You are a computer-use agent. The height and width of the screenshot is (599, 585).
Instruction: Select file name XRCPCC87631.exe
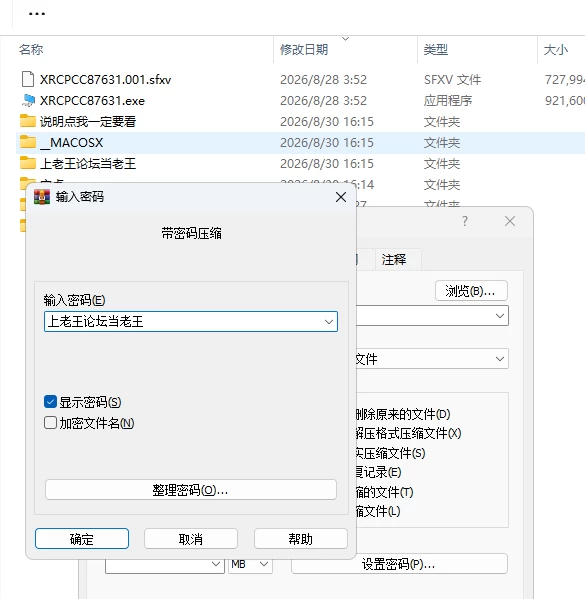(92, 100)
